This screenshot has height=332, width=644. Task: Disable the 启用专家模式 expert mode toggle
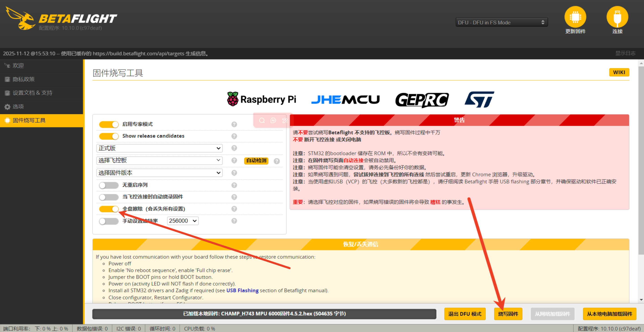coord(109,124)
